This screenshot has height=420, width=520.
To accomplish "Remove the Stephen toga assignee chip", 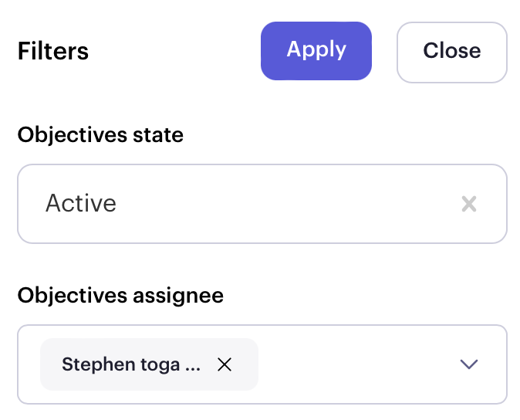I will (x=225, y=364).
